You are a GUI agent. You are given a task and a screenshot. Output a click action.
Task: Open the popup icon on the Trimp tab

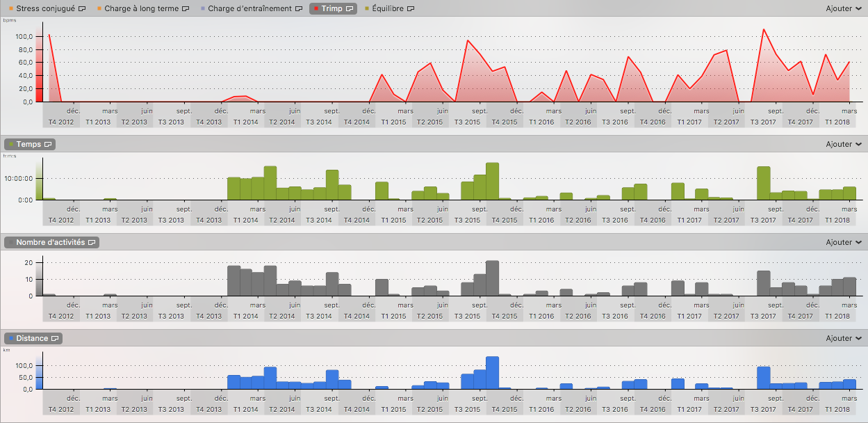(349, 9)
